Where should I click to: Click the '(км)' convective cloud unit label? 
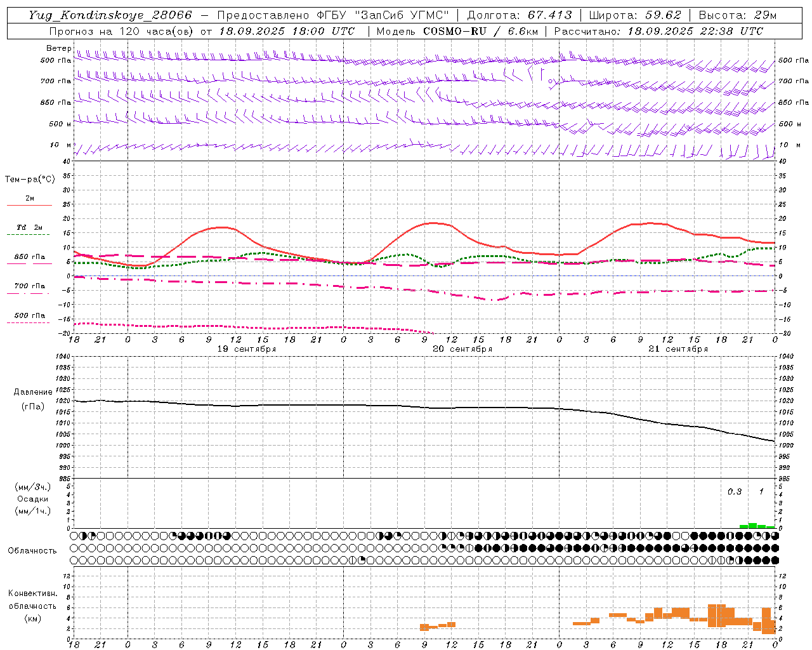click(33, 618)
